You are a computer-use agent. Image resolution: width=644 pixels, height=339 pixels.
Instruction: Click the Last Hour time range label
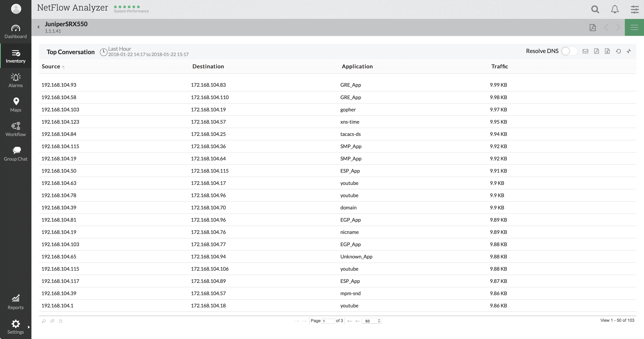point(119,49)
